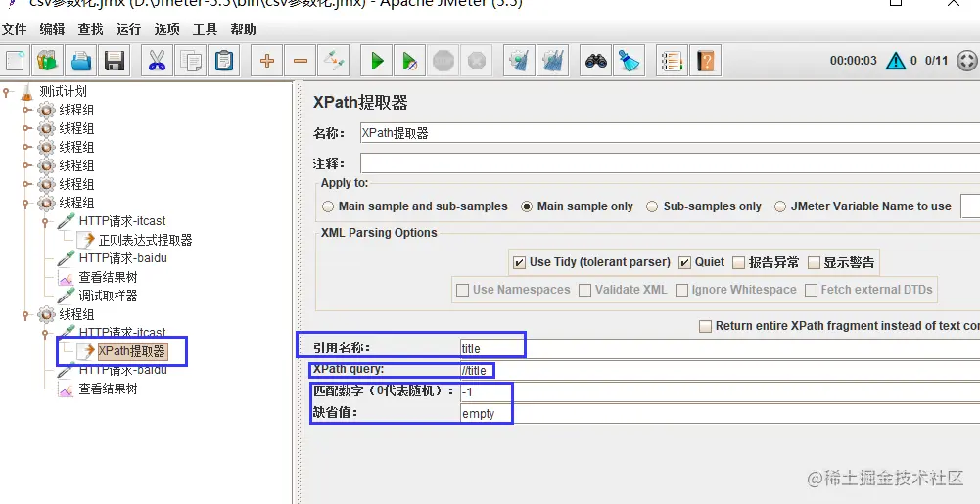Open the Function Helper list icon
The height and width of the screenshot is (504, 980).
672,61
